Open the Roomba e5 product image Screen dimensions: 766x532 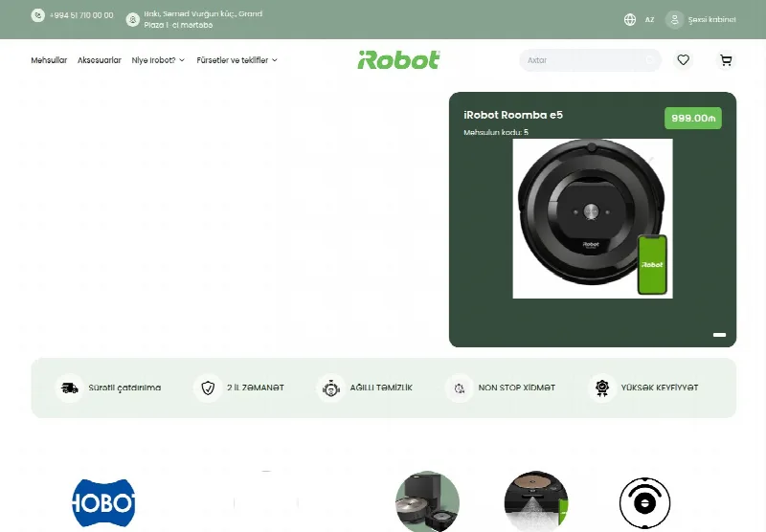pyautogui.click(x=593, y=218)
